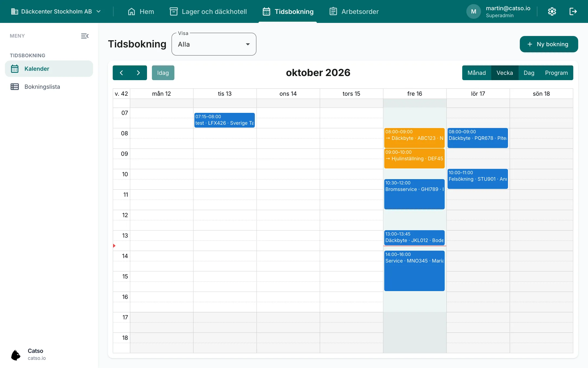The width and height of the screenshot is (588, 368).
Task: Switch to Vecka view
Action: (505, 73)
